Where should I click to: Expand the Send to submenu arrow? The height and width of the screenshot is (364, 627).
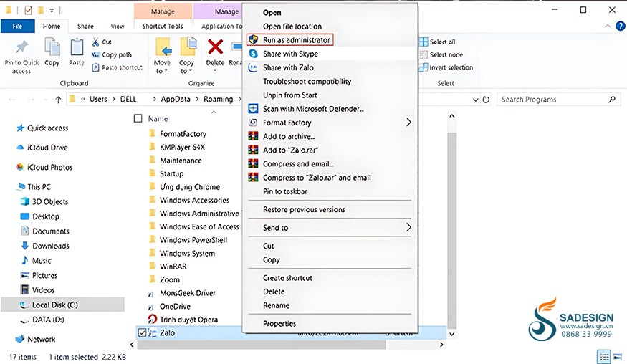pos(408,228)
